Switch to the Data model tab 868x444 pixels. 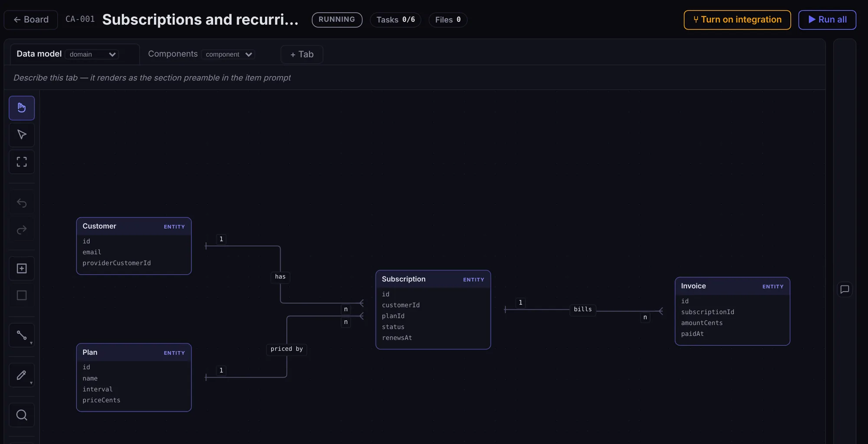point(39,54)
